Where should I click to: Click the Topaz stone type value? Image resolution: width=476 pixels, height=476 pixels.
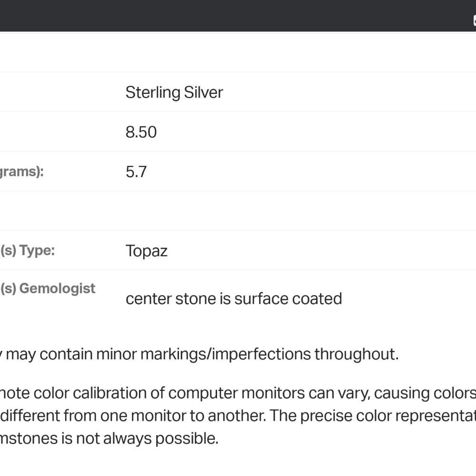tap(146, 251)
